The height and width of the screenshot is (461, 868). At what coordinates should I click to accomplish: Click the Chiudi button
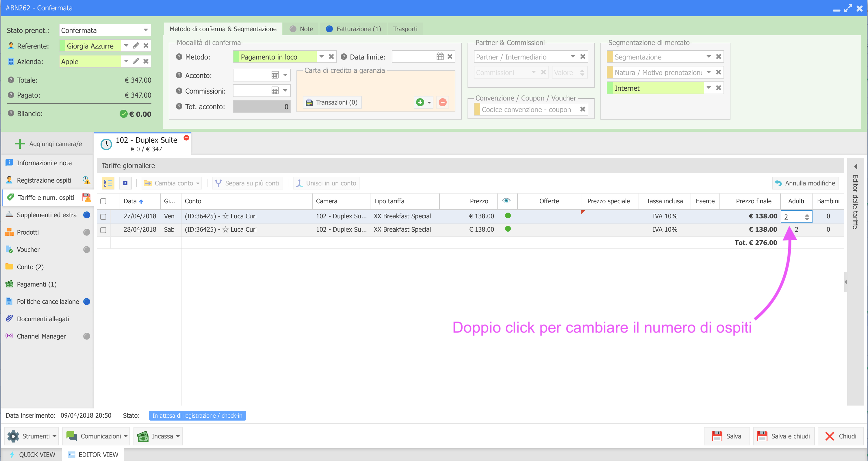pyautogui.click(x=841, y=436)
